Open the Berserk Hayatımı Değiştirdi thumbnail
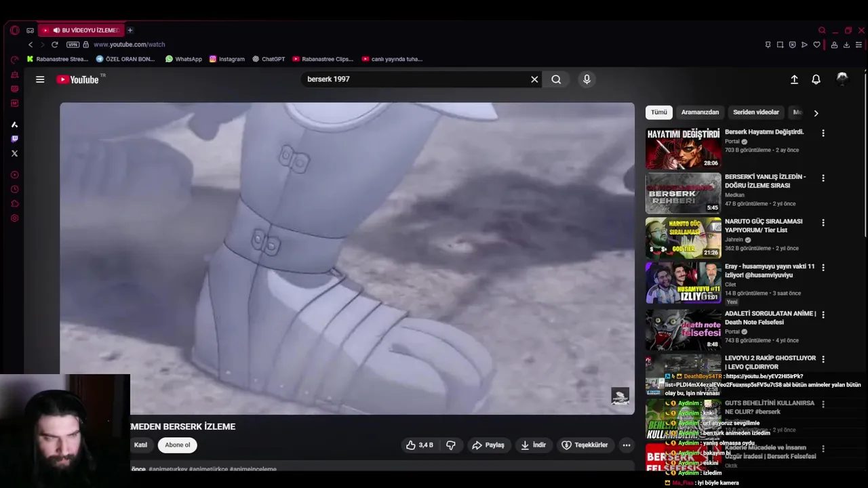Viewport: 868px width, 488px height. point(684,148)
